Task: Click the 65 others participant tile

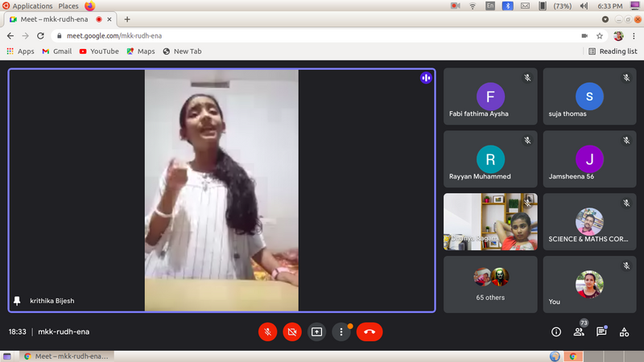Action: [x=490, y=284]
